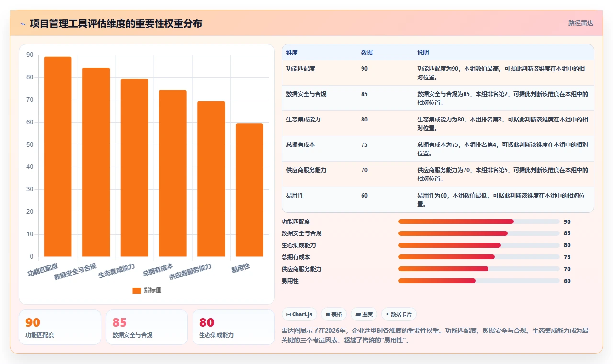
Task: Click the Chart.js chip
Action: point(299,314)
